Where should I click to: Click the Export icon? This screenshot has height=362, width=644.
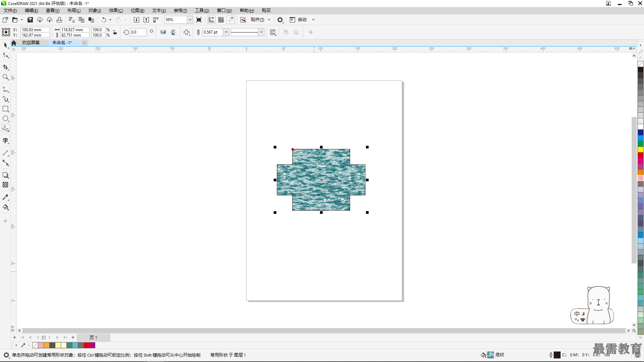[146, 20]
